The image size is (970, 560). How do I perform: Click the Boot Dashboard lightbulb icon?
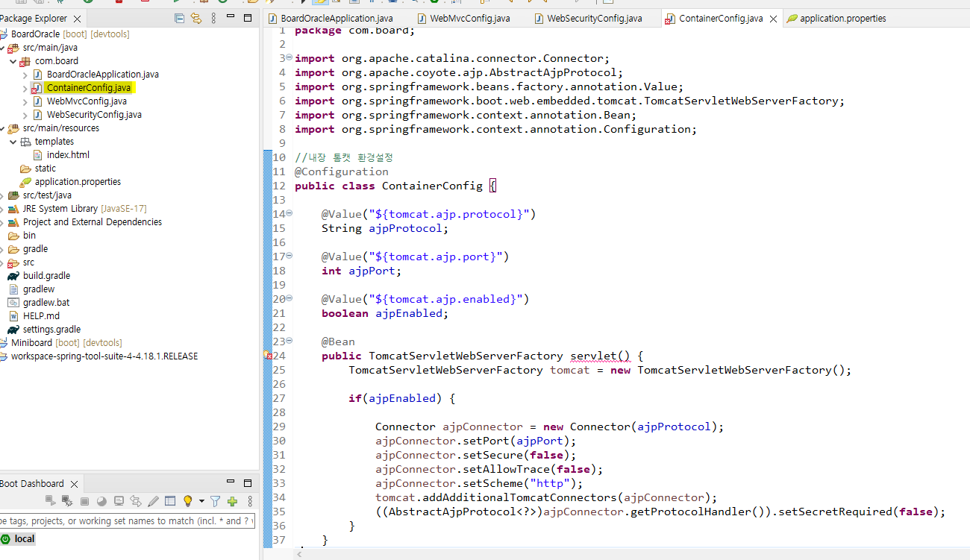[x=188, y=501]
